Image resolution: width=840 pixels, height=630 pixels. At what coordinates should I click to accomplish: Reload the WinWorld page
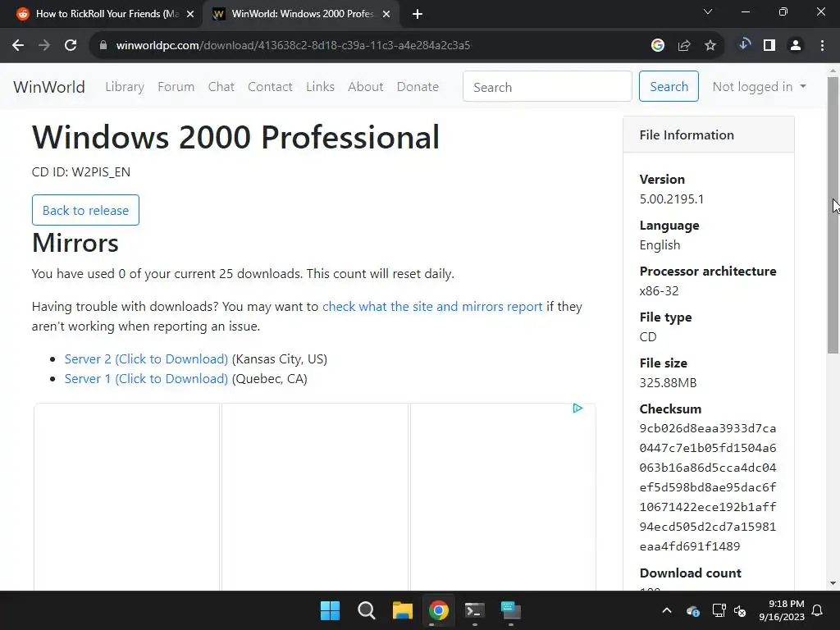pyautogui.click(x=71, y=46)
